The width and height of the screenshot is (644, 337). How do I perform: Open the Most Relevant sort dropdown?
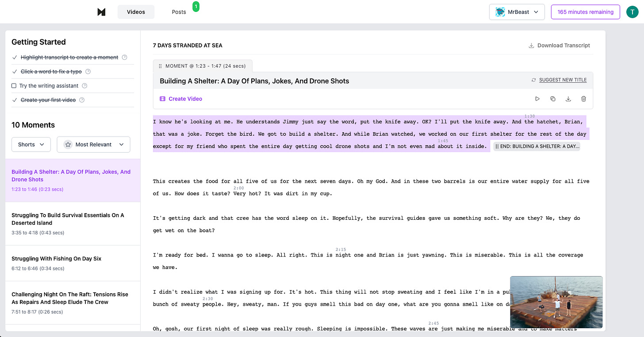[x=93, y=144]
